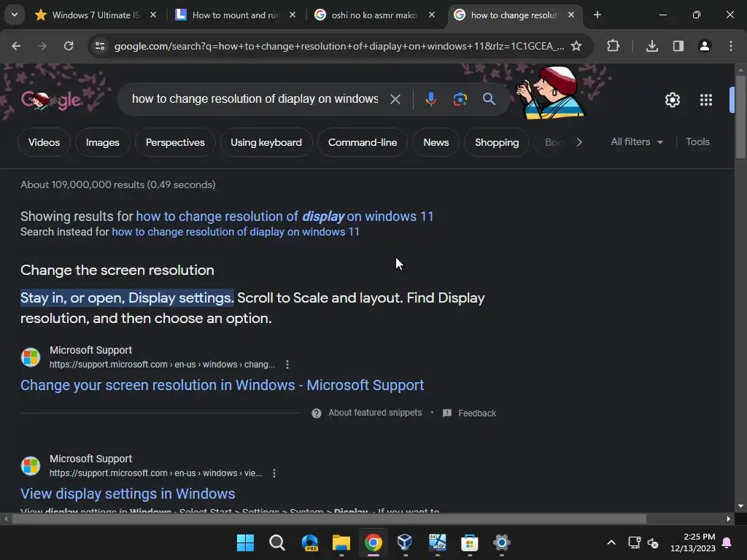Filter results by Shopping
Screen dimensions: 747x560
[496, 142]
